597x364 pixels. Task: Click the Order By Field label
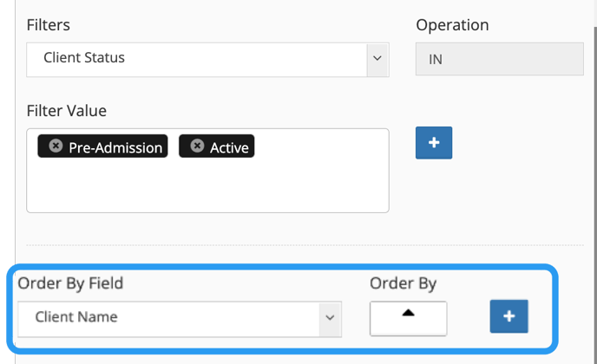coord(70,283)
